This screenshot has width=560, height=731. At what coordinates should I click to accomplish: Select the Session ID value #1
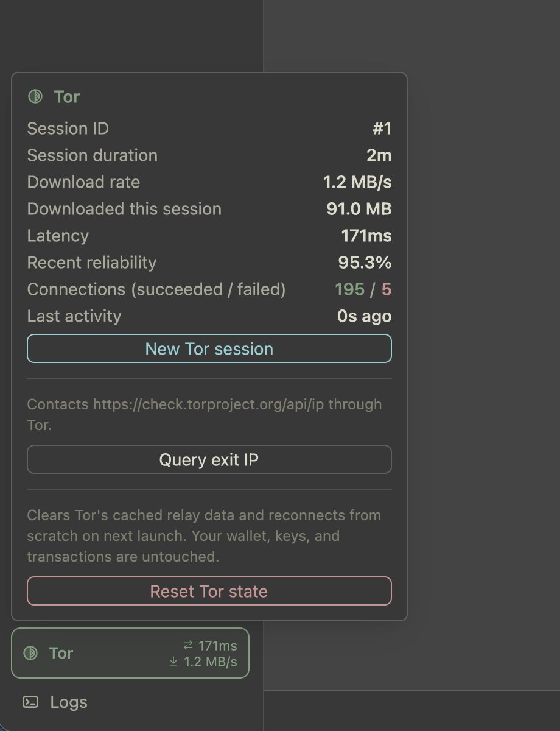pos(382,129)
